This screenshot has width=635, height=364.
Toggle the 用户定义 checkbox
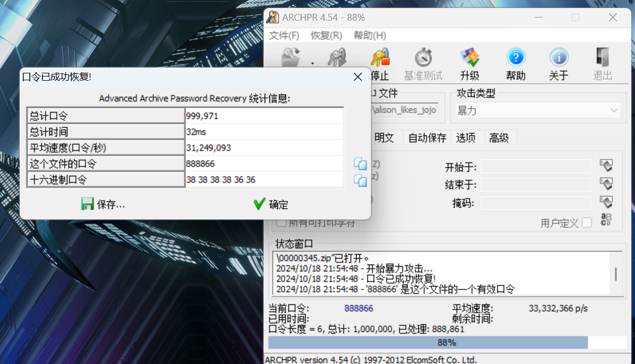tap(587, 223)
